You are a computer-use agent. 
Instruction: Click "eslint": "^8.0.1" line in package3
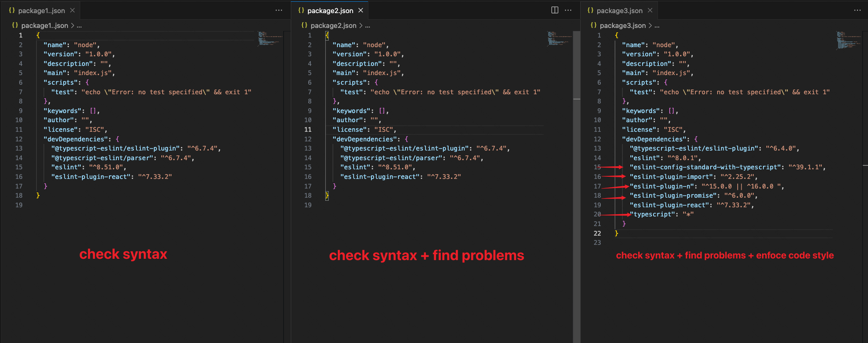coord(665,158)
